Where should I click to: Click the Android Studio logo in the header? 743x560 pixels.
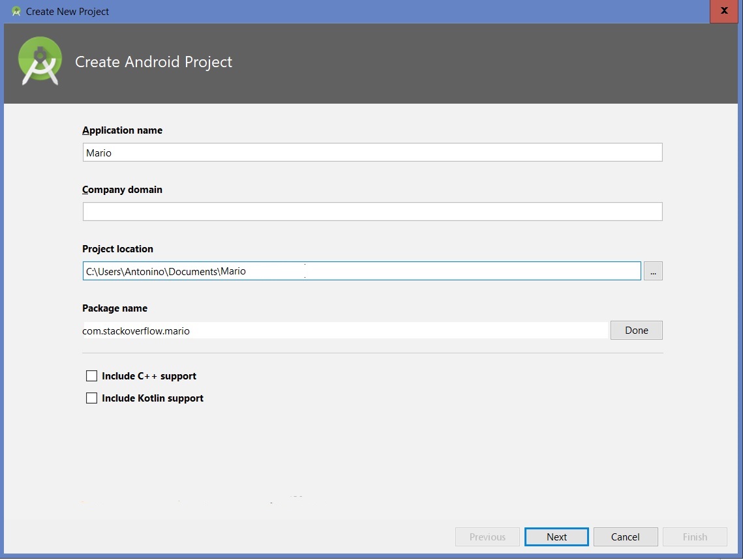click(x=40, y=61)
